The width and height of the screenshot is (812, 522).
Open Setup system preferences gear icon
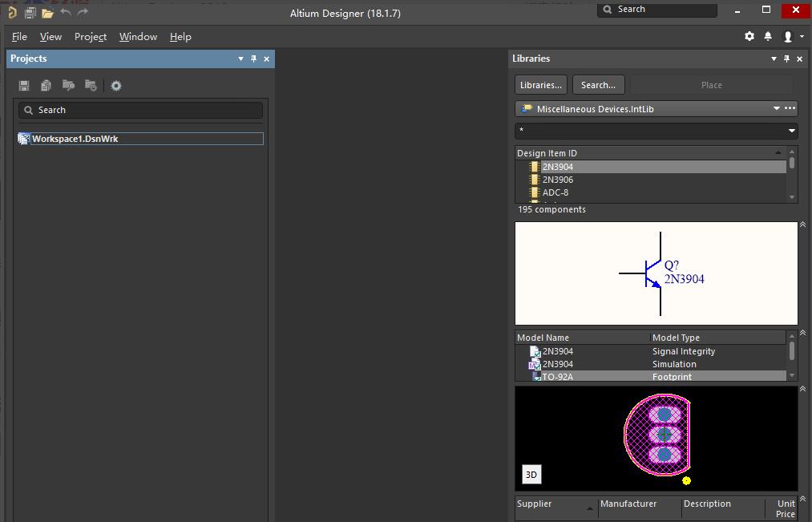tap(749, 36)
